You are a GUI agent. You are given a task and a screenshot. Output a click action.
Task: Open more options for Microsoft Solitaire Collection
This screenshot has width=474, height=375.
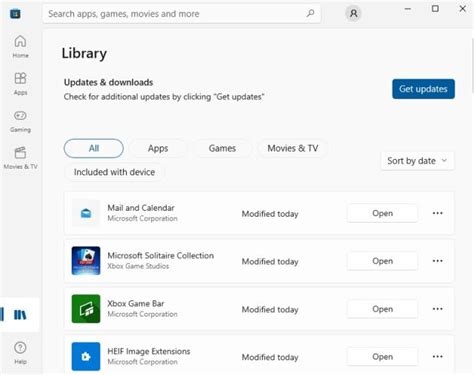tap(437, 261)
